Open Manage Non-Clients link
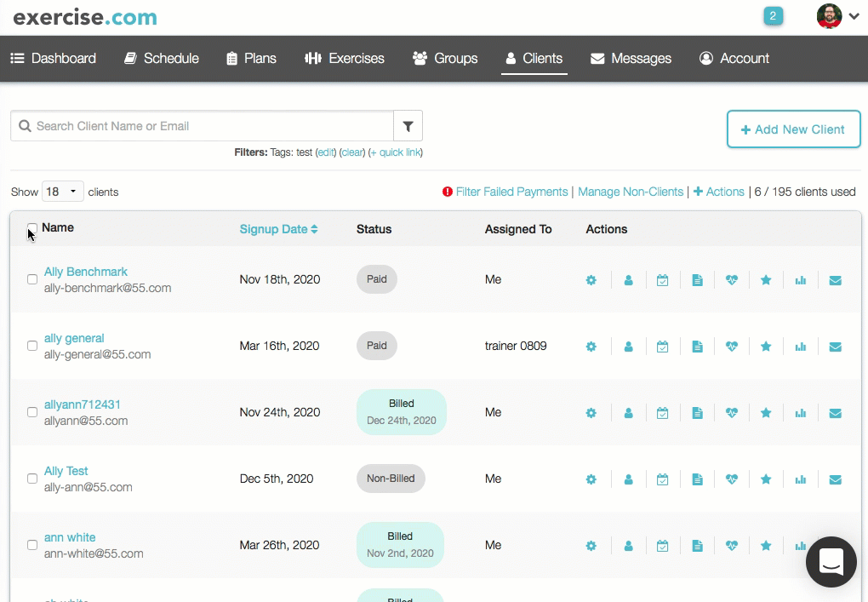Viewport: 868px width, 602px height. pyautogui.click(x=630, y=192)
